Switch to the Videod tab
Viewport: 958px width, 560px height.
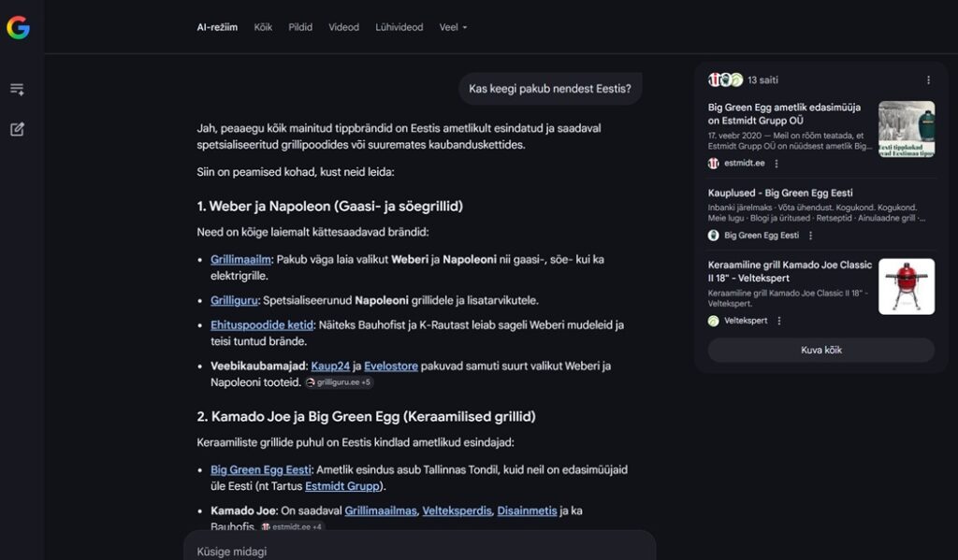click(x=343, y=27)
